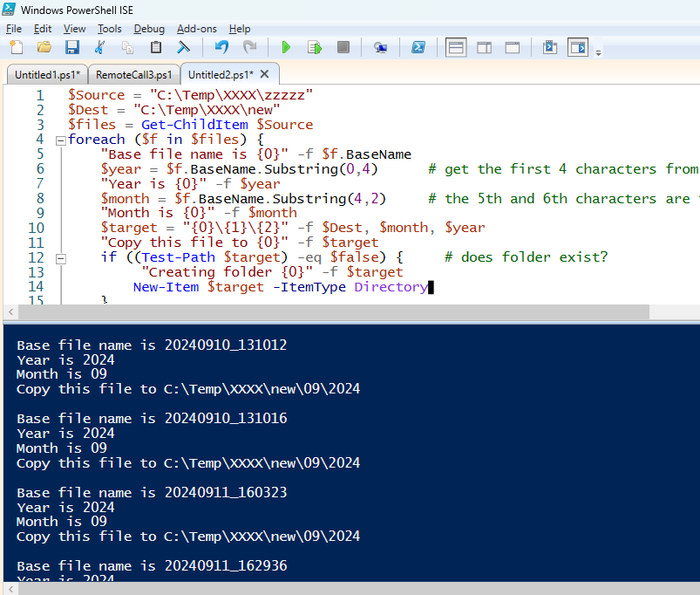Open the Help menu
700x595 pixels.
pos(239,29)
